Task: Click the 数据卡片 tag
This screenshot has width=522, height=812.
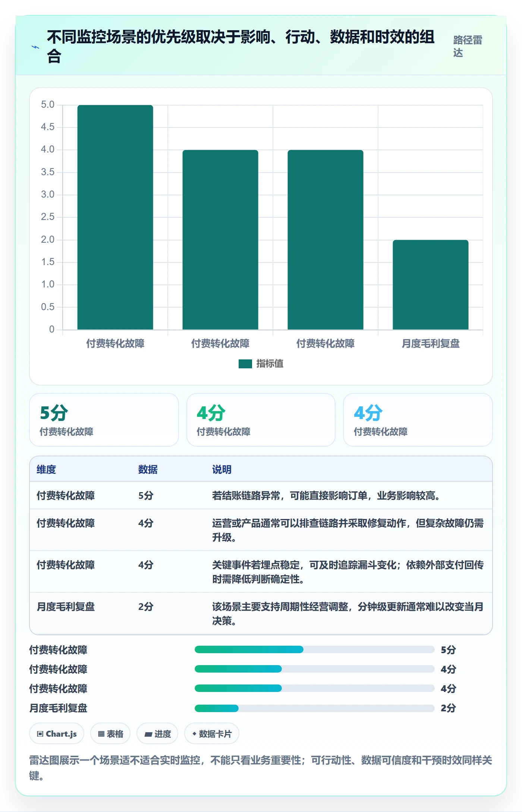Action: click(x=212, y=734)
